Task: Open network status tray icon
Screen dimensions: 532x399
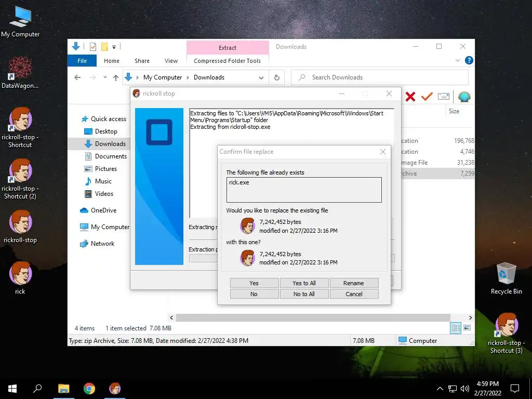Action: 453,389
